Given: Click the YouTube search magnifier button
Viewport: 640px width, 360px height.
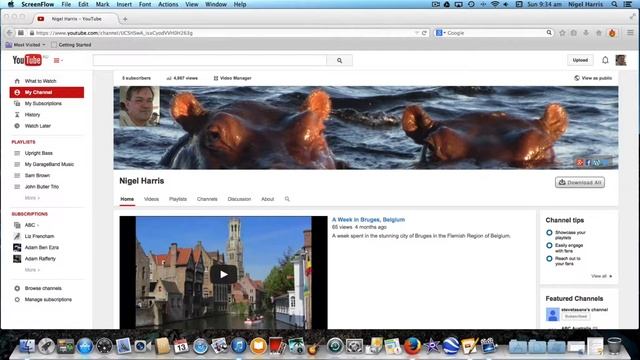Looking at the screenshot, I should point(339,60).
